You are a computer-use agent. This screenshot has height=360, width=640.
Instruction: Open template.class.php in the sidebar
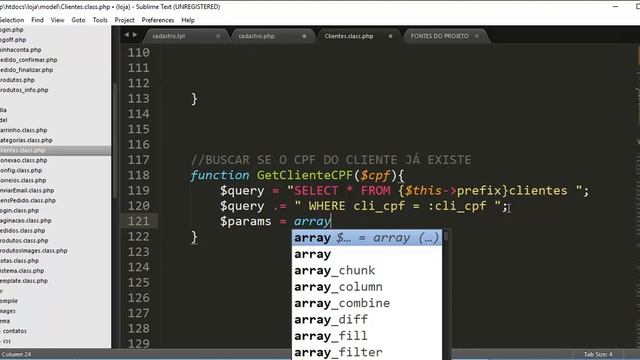[24, 281]
